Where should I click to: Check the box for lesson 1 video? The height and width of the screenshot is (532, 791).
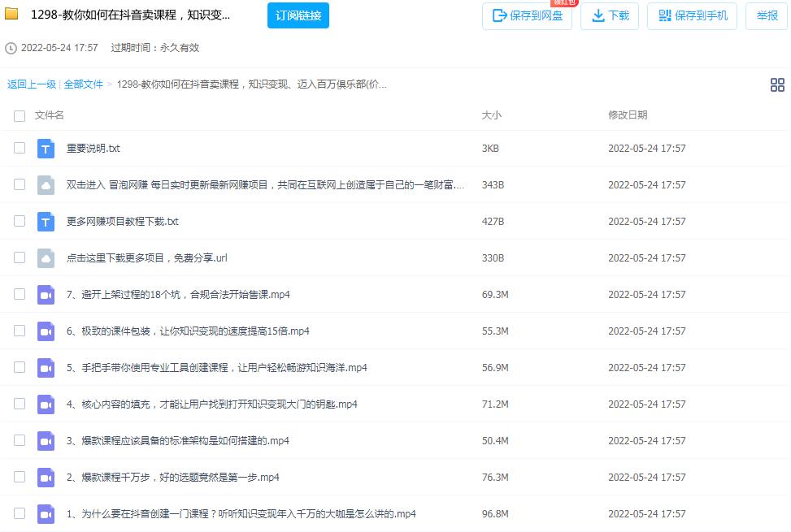click(20, 513)
